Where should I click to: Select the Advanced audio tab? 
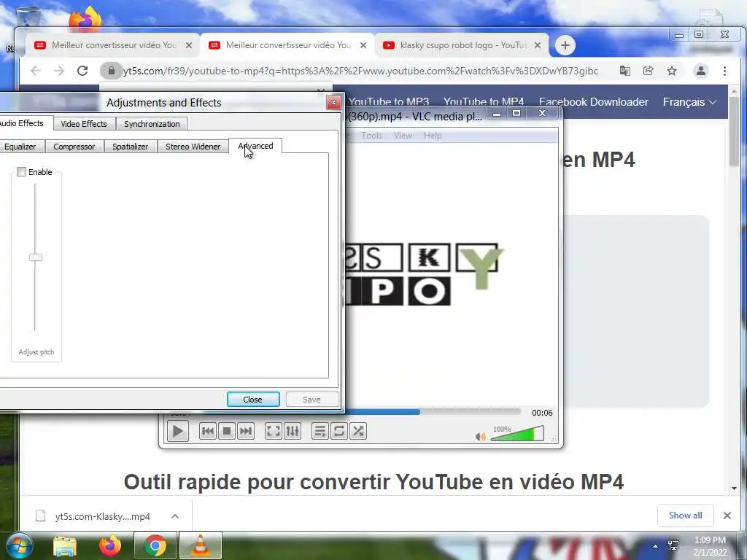click(x=255, y=146)
